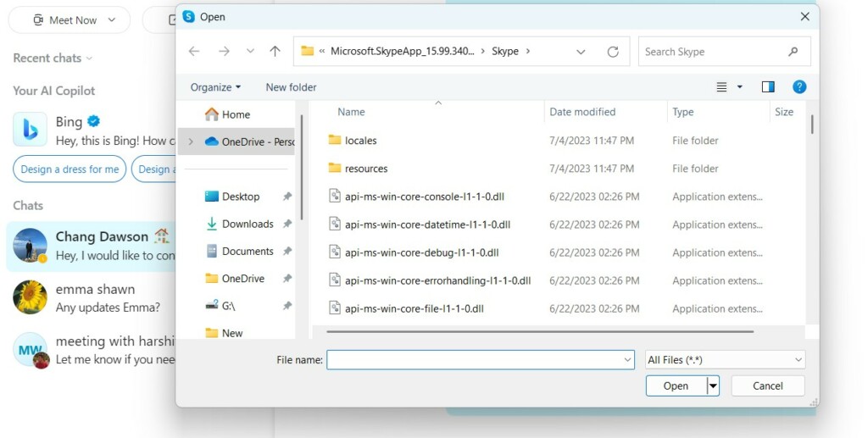
Task: Expand the OneDrive tree node
Action: [x=191, y=141]
